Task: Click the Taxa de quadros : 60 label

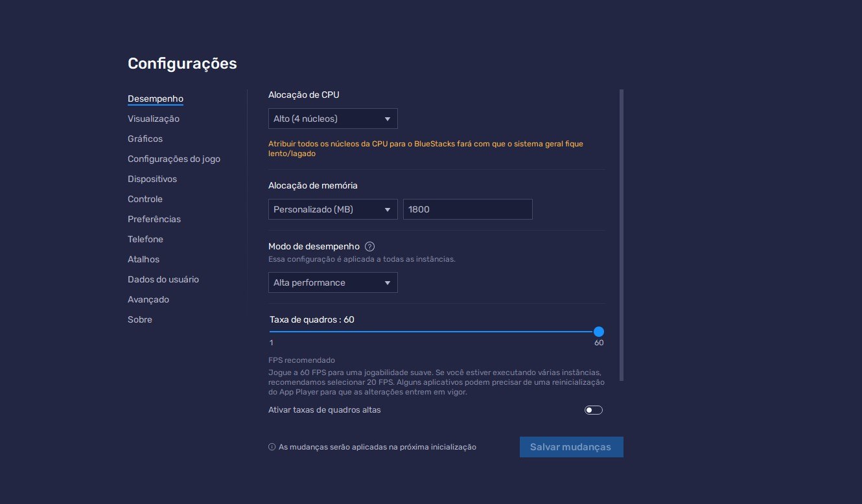Action: 312,319
